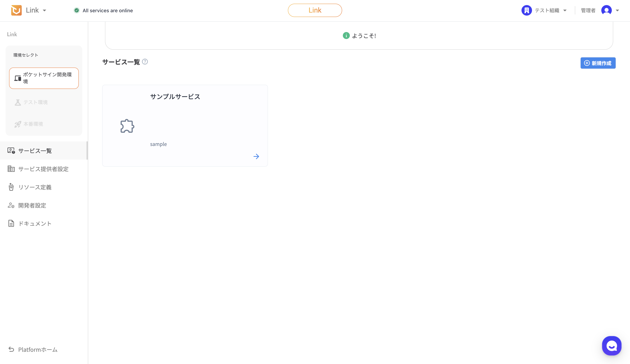Click the テスト組織 building icon
Viewport: 630px width, 364px height.
coord(527,10)
